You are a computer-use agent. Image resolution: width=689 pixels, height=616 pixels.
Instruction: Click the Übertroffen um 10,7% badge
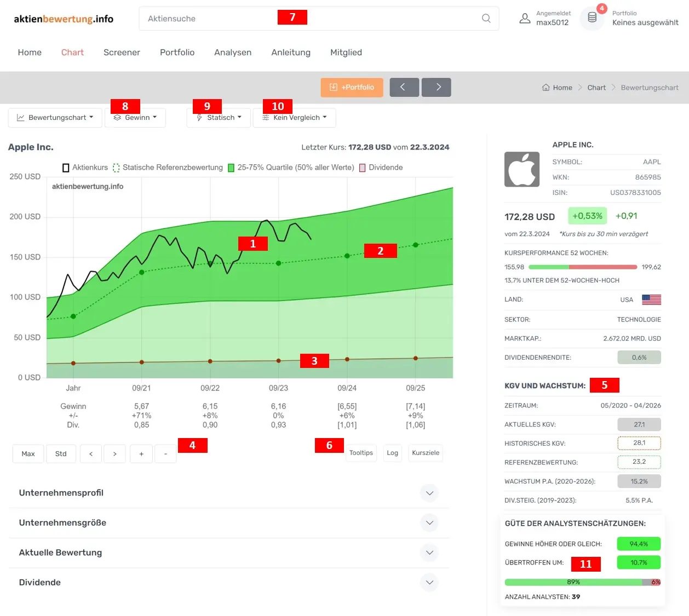coord(639,562)
